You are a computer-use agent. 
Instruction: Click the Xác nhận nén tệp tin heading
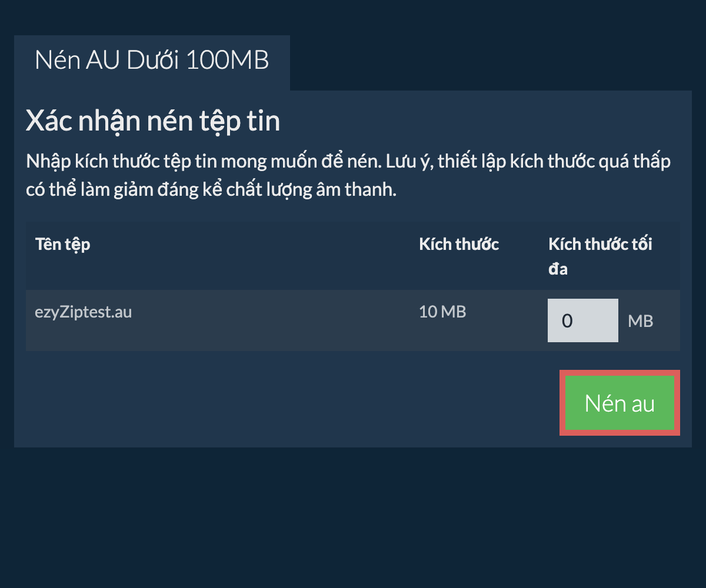pos(153,121)
